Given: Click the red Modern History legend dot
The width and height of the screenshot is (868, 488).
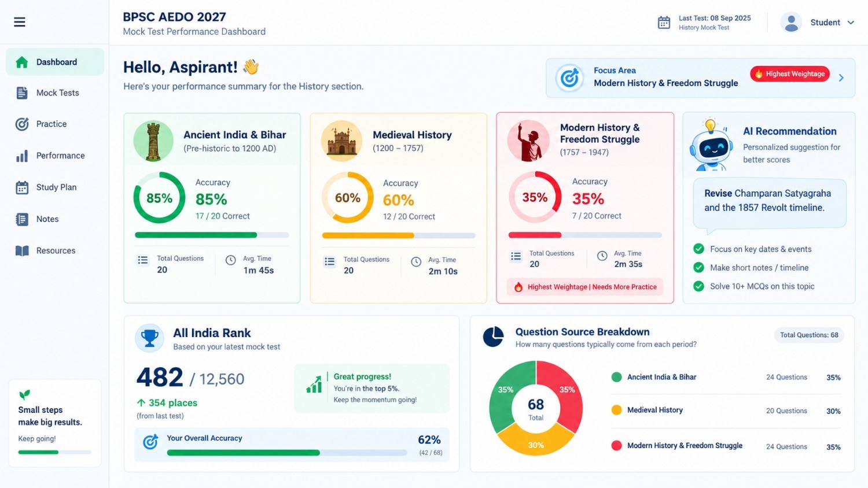Looking at the screenshot, I should 616,445.
